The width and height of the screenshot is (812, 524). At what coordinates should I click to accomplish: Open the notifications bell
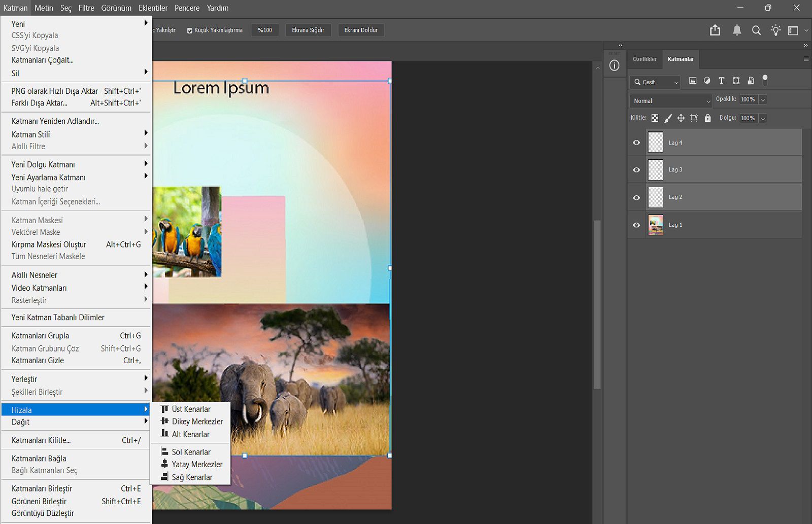(x=737, y=30)
